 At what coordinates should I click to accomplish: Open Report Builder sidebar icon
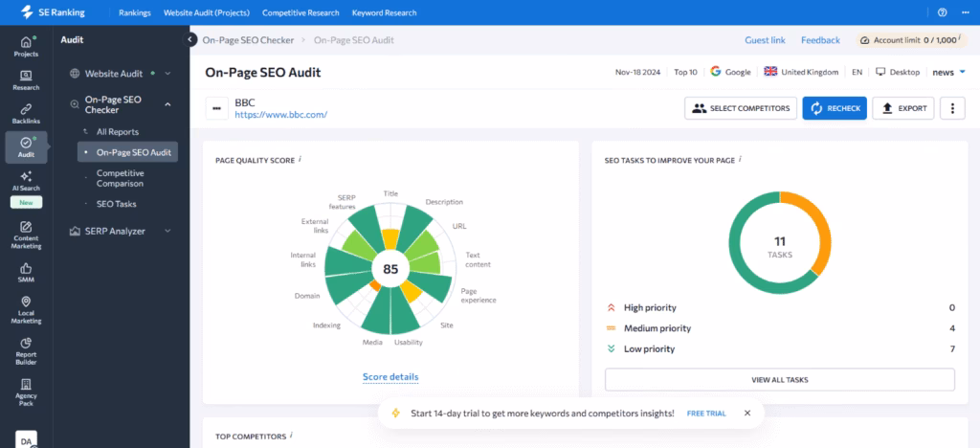point(26,348)
